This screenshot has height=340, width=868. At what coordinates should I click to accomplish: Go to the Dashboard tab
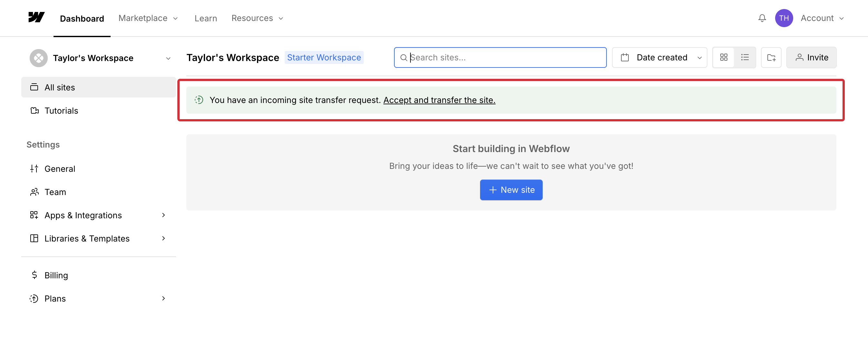[x=82, y=18]
